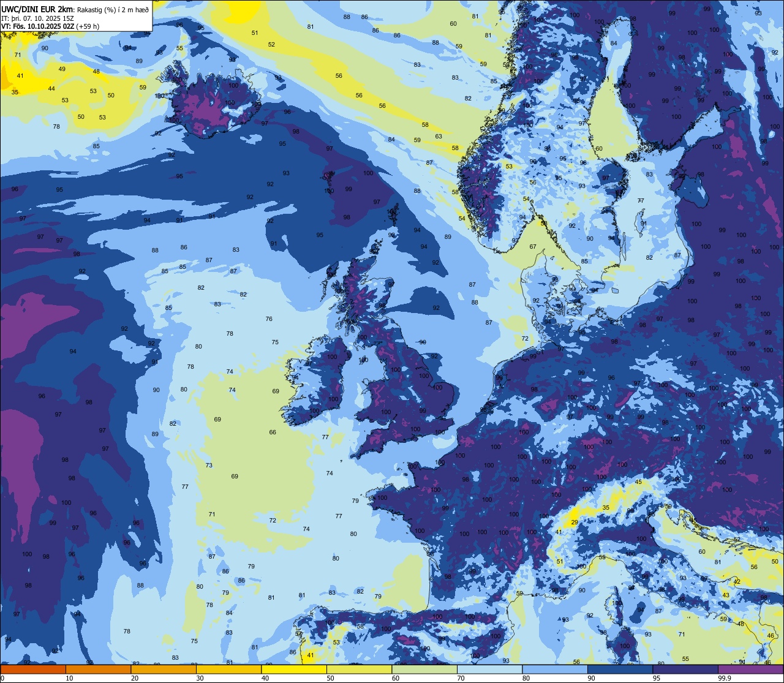This screenshot has width=784, height=683.
Task: Click the "(+59 h)" forecast offset text
Action: (x=88, y=26)
